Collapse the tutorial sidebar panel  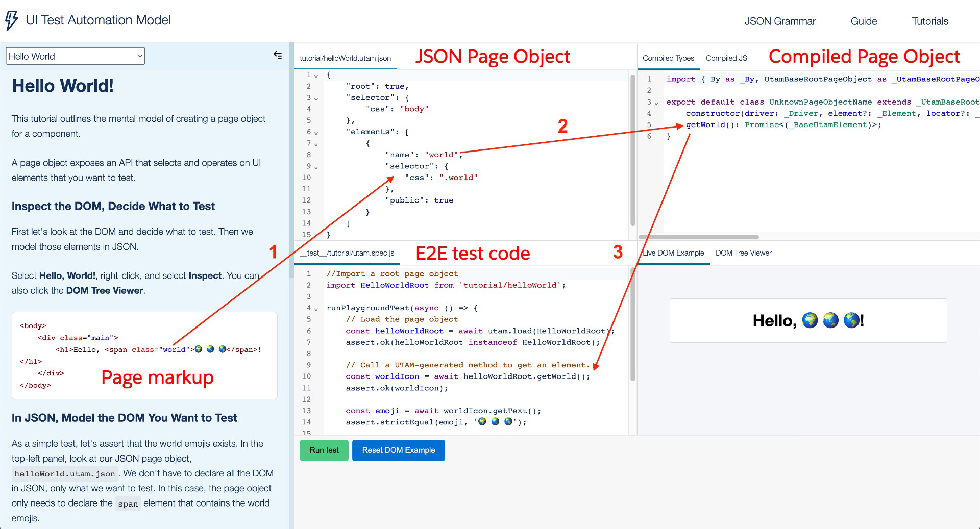pyautogui.click(x=277, y=55)
